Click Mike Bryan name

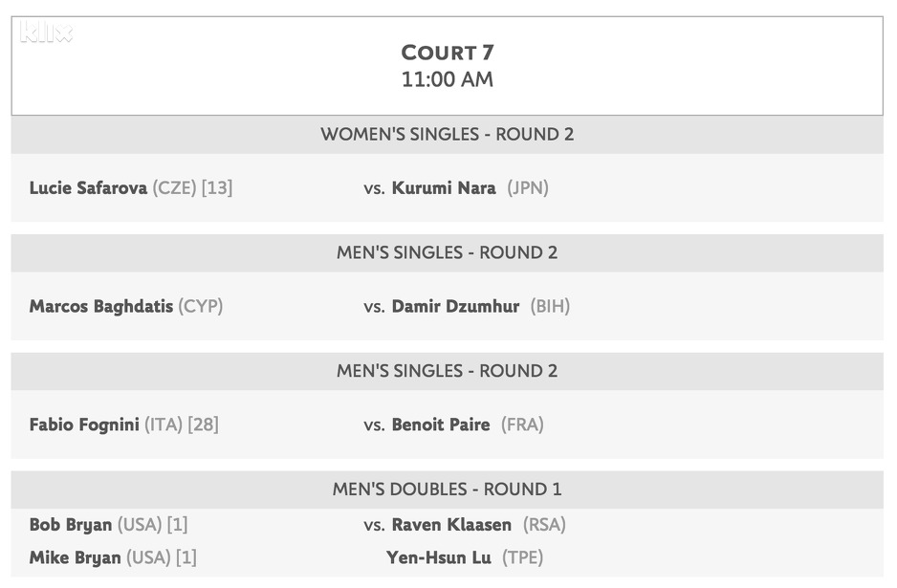coord(75,557)
